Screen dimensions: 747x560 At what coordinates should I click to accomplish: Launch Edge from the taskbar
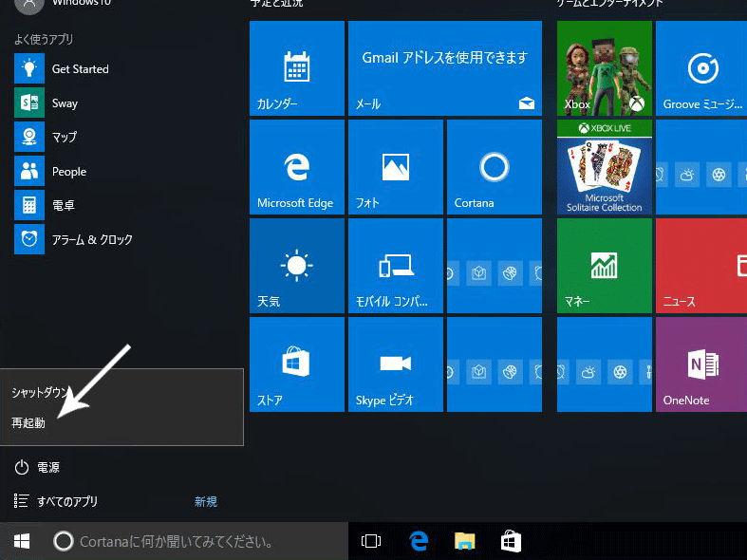pos(419,541)
